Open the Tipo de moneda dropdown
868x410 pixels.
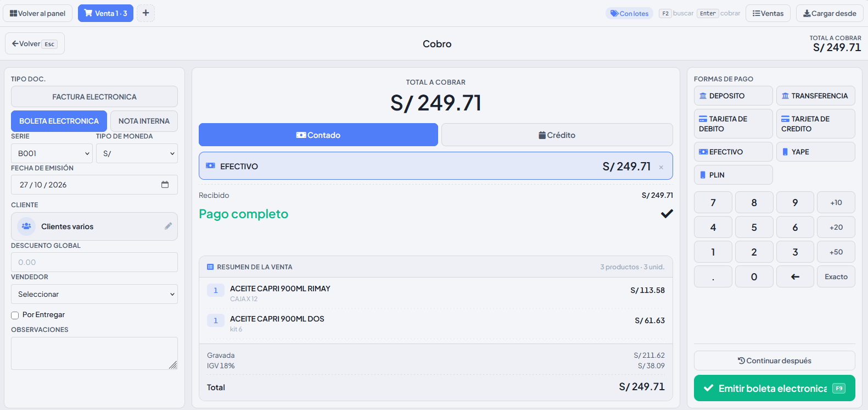[x=137, y=153]
